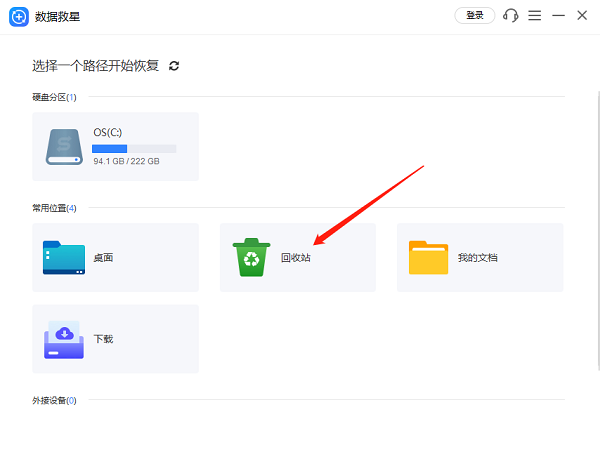Open the hamburger main menu
The height and width of the screenshot is (459, 600).
535,16
